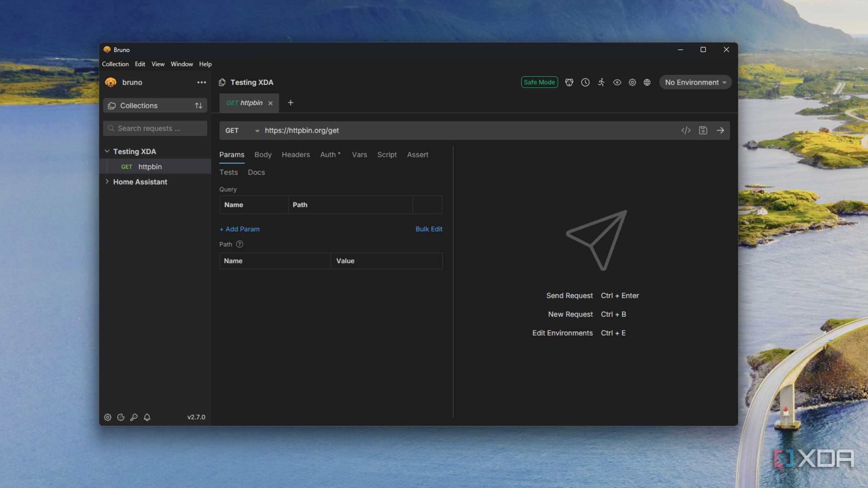Switch to the Body tab
The height and width of the screenshot is (488, 868).
tap(263, 155)
